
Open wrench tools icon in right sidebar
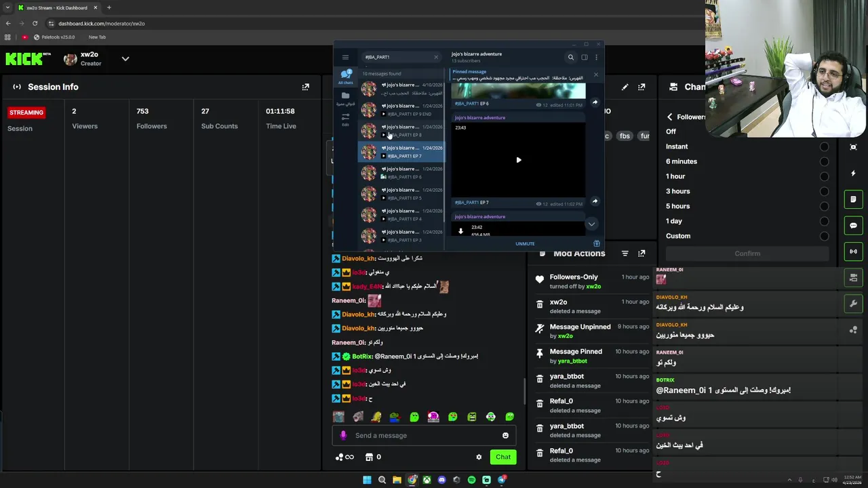853,304
